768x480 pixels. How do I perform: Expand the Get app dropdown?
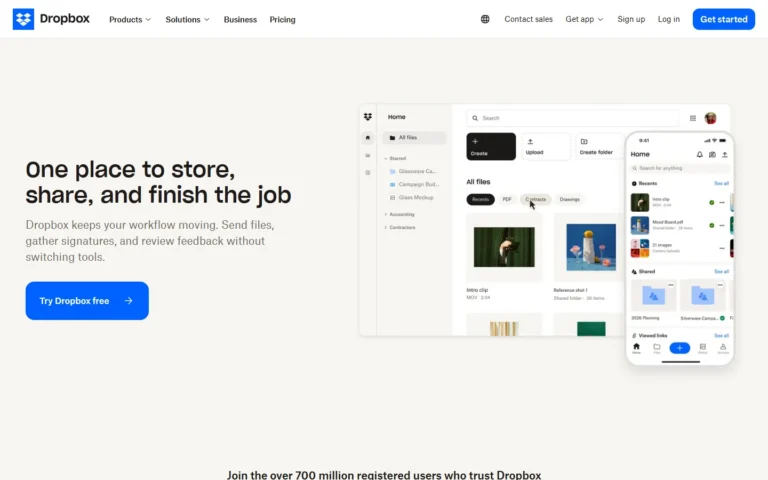click(x=584, y=19)
